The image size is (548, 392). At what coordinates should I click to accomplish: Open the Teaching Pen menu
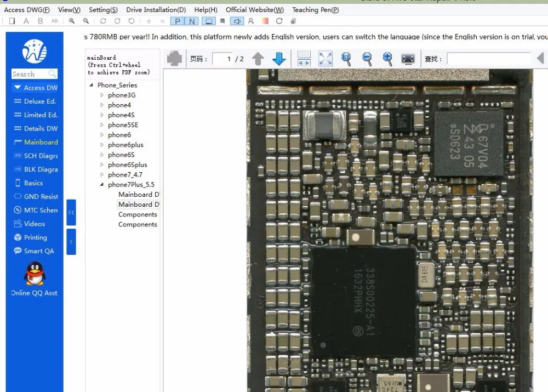(x=315, y=10)
